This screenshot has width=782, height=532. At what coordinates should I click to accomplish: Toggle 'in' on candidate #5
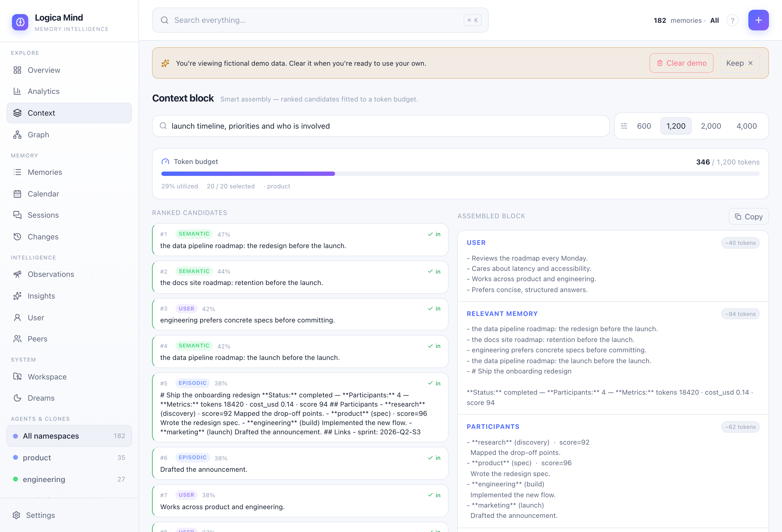[x=434, y=383]
